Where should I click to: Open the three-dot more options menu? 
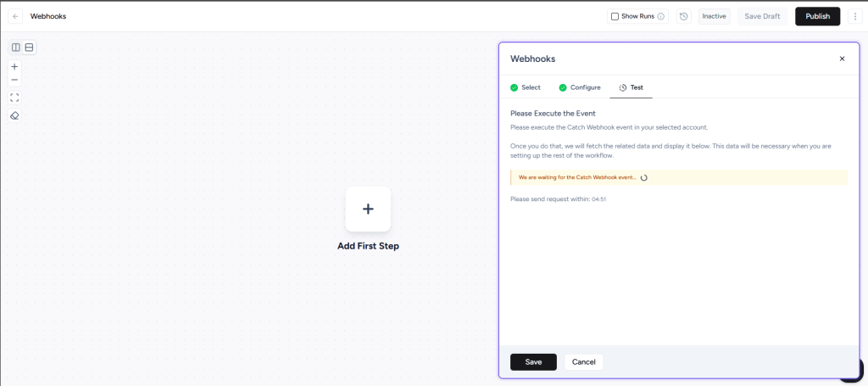click(854, 16)
